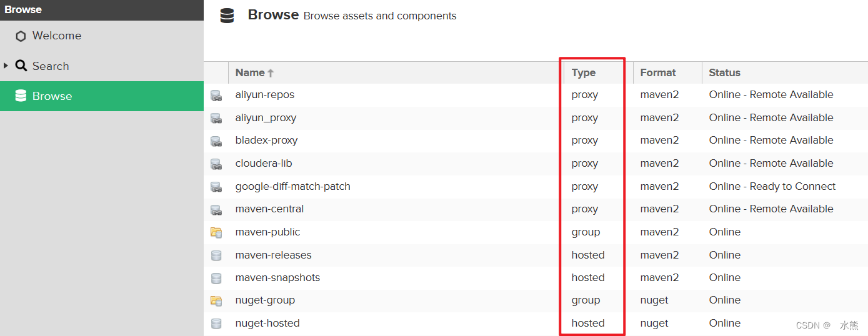868x336 pixels.
Task: Click the maven-releases hosted database icon
Action: coord(216,255)
